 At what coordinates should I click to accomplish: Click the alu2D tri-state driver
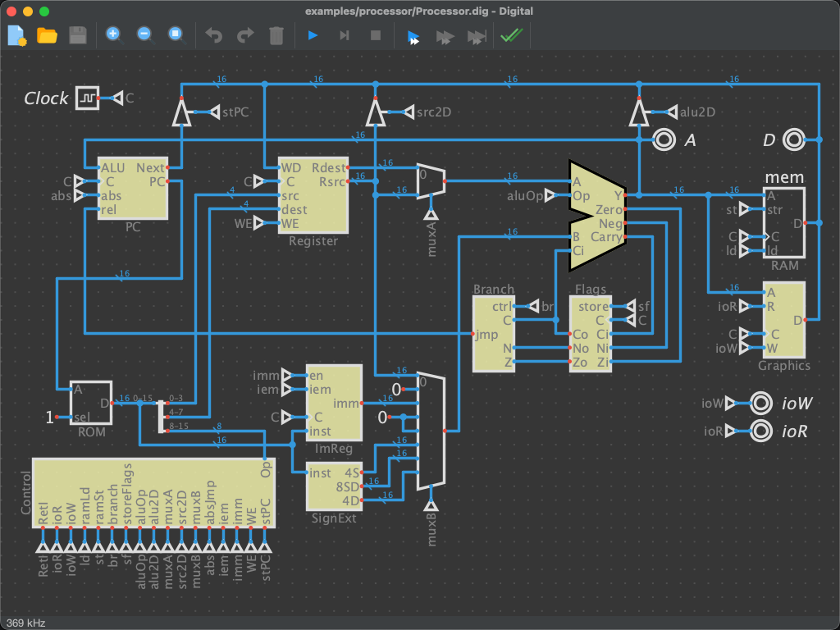[x=638, y=112]
